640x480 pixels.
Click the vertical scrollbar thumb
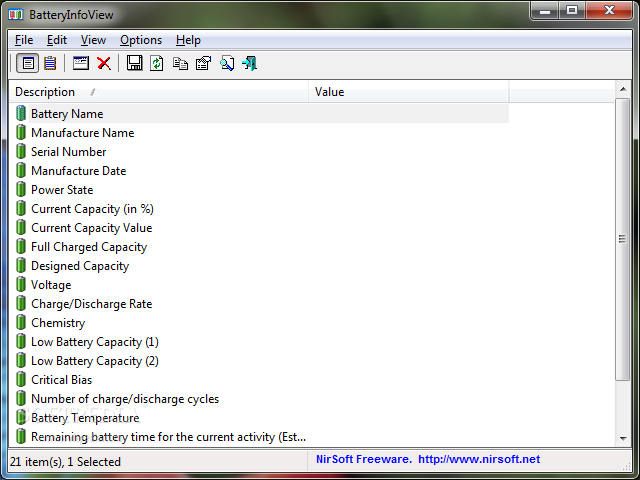click(622, 239)
